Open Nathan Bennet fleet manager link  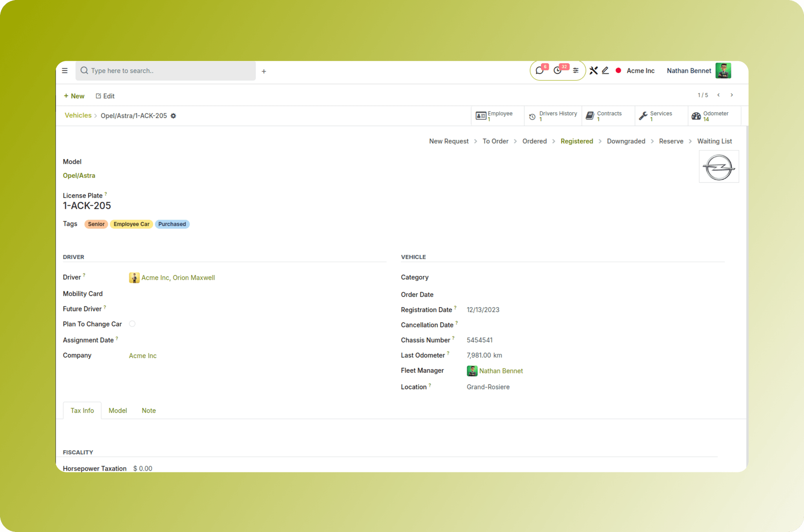point(501,371)
